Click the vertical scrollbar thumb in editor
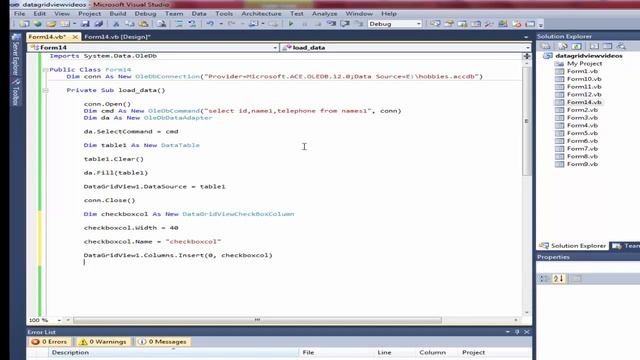Screen dimensions: 640x360 (526, 121)
